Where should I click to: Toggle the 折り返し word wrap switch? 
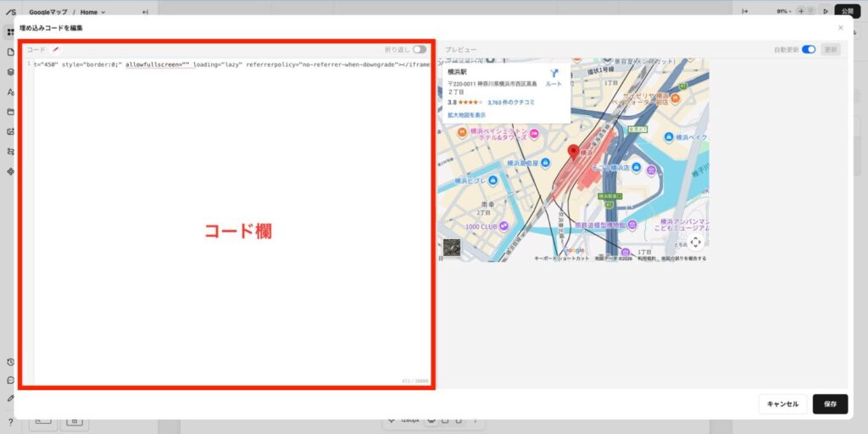(x=420, y=50)
